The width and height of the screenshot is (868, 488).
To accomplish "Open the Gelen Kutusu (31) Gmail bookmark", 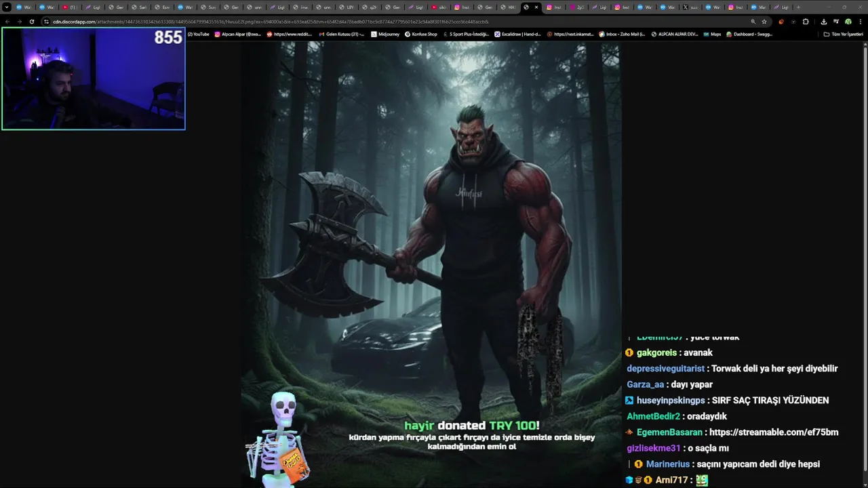I will pos(341,34).
